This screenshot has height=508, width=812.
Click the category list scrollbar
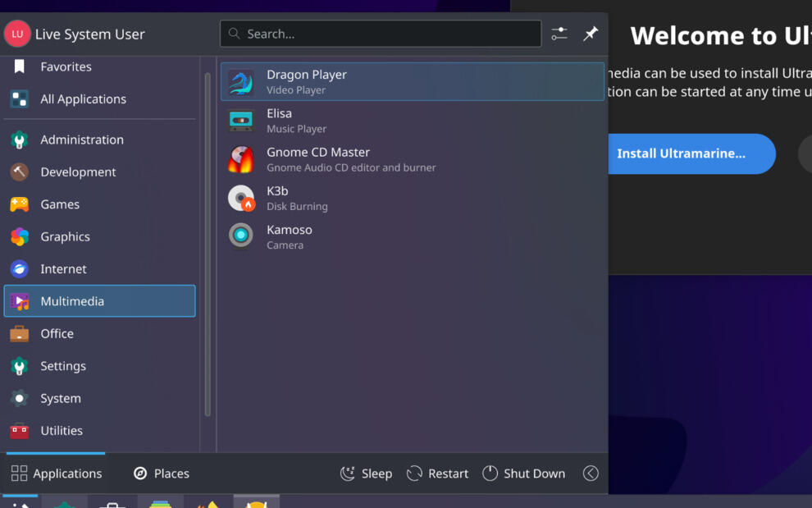click(208, 244)
